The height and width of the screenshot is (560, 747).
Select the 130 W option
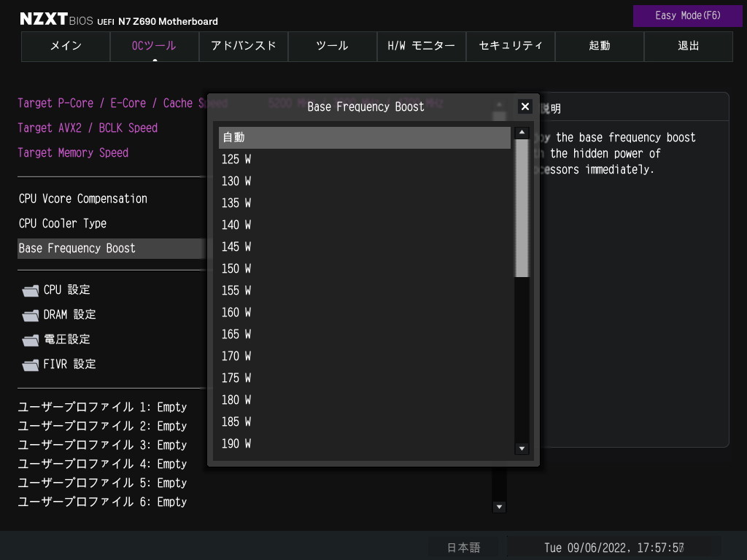[x=365, y=182]
